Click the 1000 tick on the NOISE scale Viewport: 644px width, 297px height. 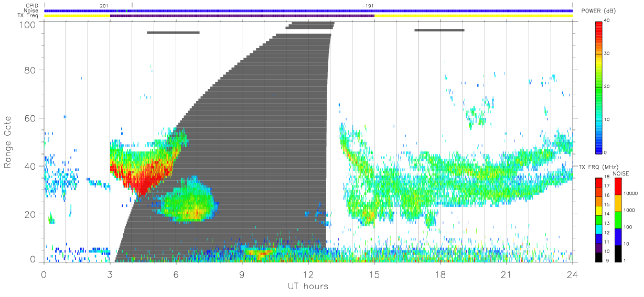(630, 210)
